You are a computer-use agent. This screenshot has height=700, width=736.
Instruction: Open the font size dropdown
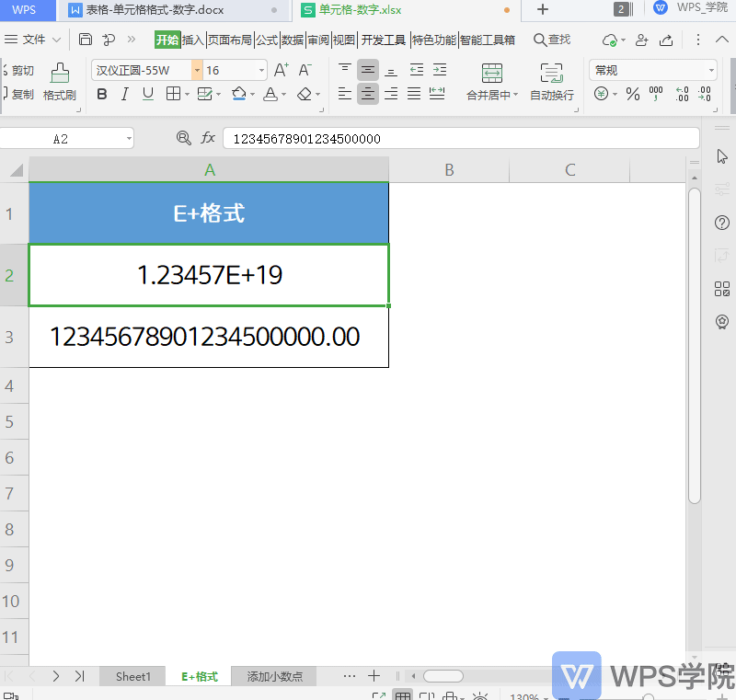tap(261, 71)
